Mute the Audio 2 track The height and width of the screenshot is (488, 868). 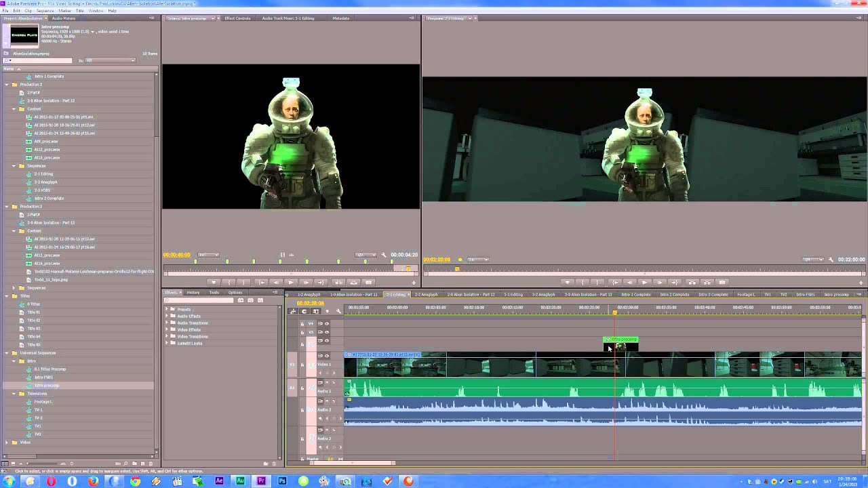[326, 401]
